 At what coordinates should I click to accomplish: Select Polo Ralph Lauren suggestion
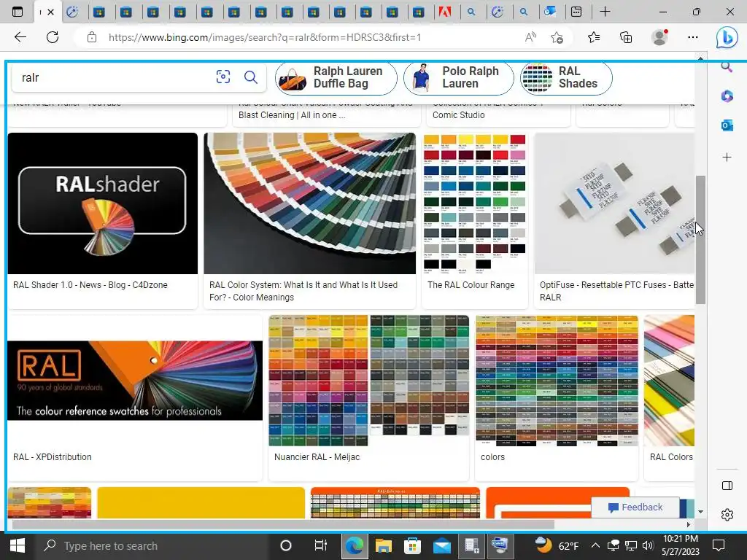[458, 77]
